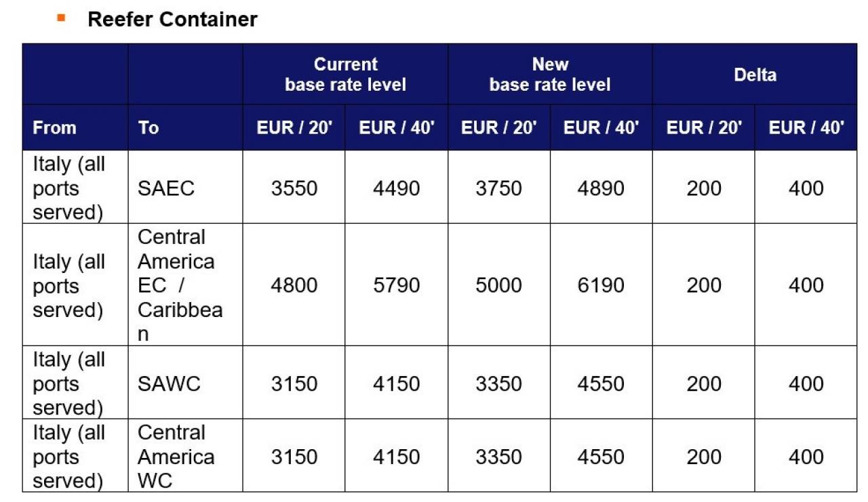Select the New base rate level header
Viewport: 868px width, 502px height.
(550, 75)
